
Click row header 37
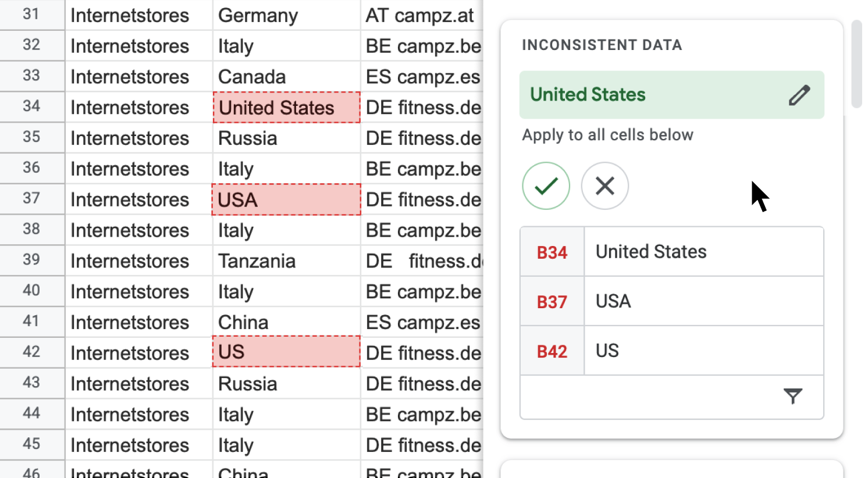32,199
